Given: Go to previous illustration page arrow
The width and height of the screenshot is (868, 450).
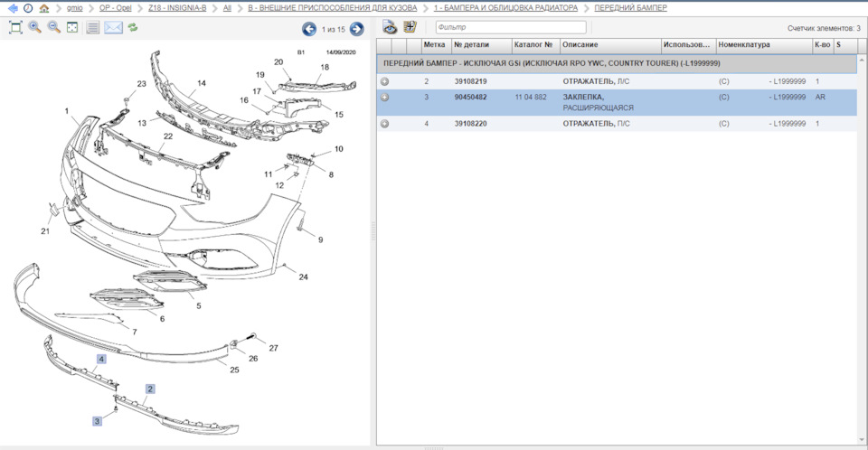Looking at the screenshot, I should coord(309,29).
